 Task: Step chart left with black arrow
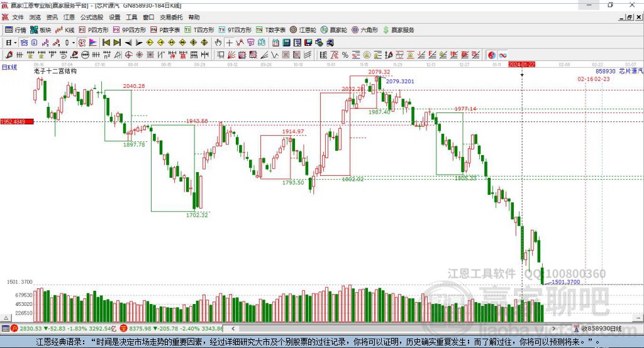coord(128,43)
